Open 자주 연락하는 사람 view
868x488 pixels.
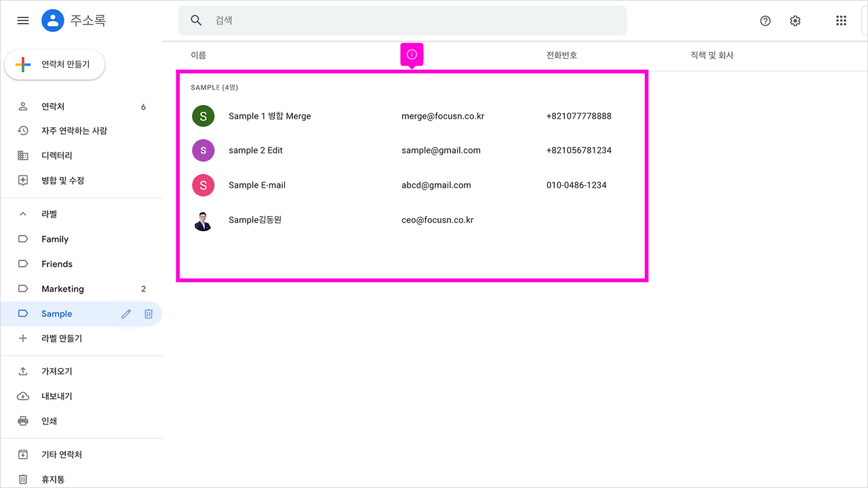click(x=81, y=130)
